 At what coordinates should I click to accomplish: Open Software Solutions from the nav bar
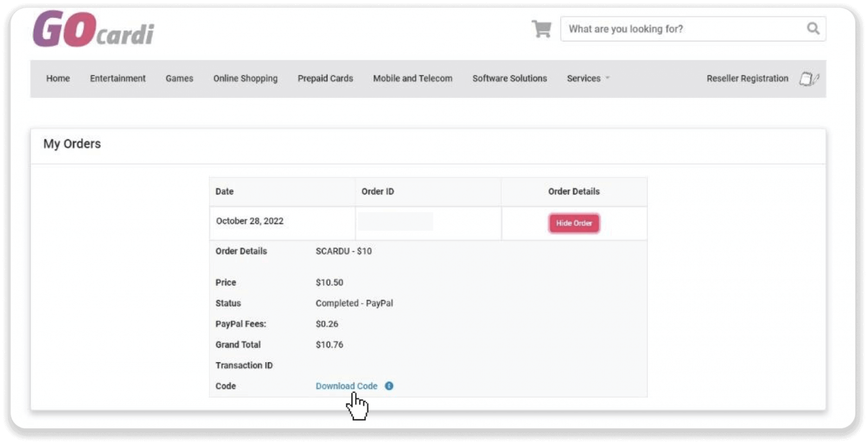click(x=509, y=78)
